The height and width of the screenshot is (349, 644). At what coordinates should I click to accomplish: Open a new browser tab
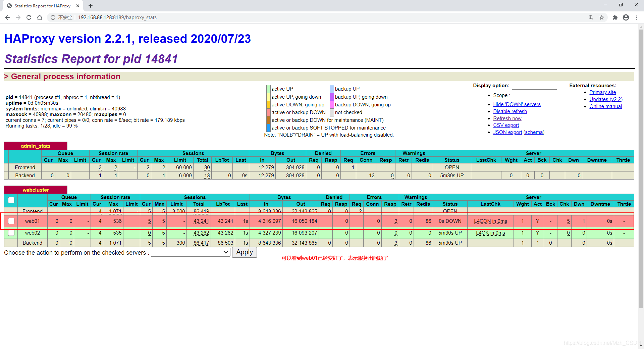tap(91, 6)
